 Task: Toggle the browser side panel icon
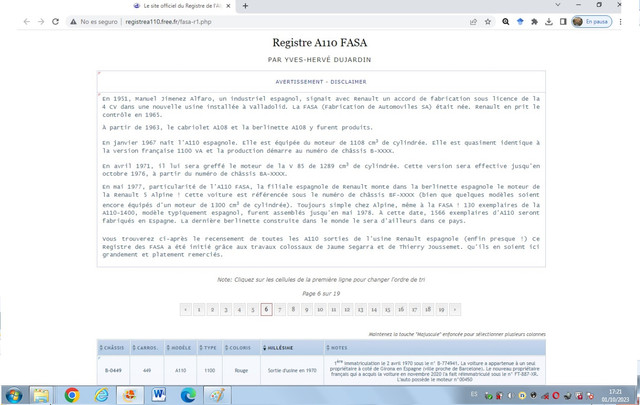point(563,22)
